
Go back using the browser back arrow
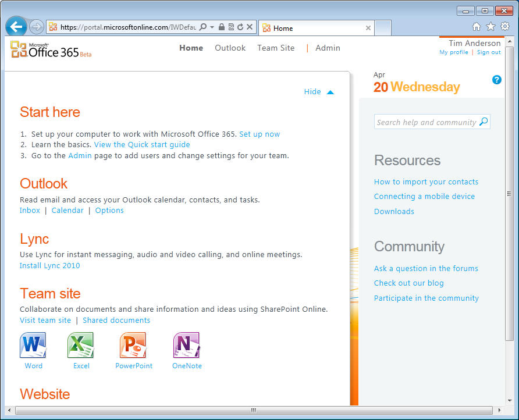coord(16,27)
